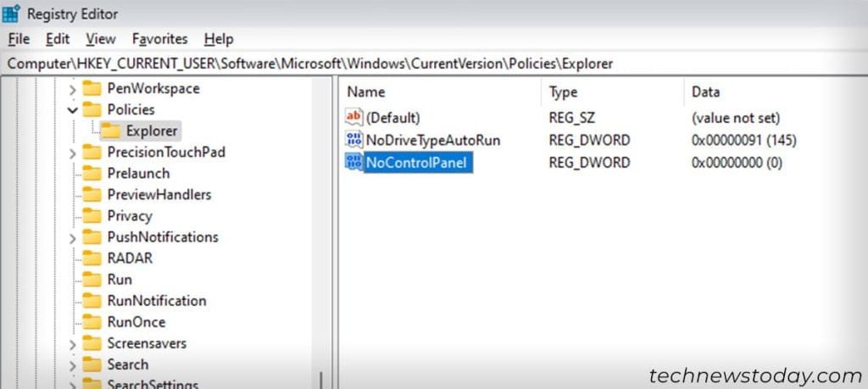Open the Edit menu

click(58, 39)
